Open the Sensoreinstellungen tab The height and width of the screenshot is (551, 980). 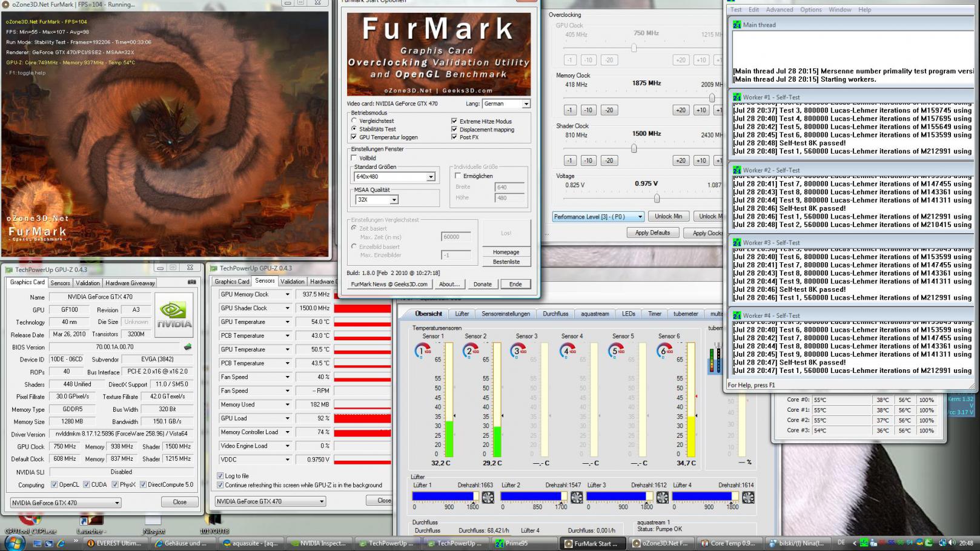506,314
